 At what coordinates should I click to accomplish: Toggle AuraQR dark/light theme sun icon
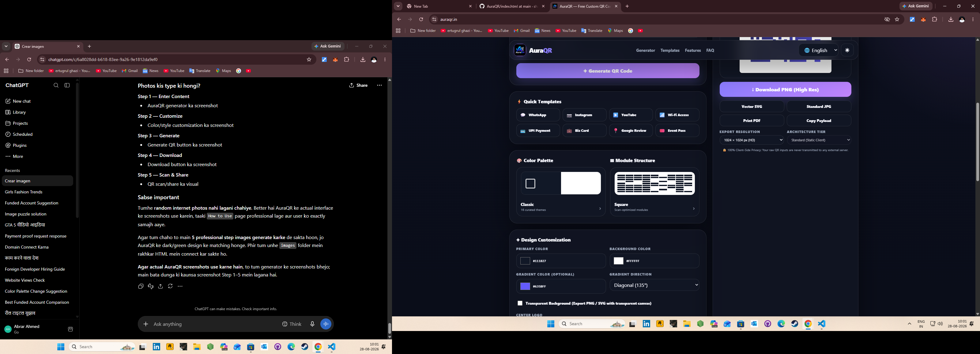(x=847, y=50)
